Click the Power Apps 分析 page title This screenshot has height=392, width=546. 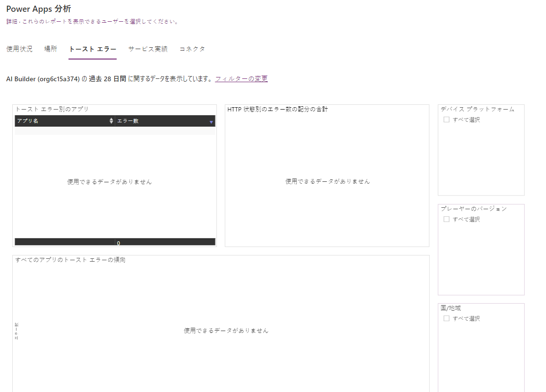[x=39, y=9]
